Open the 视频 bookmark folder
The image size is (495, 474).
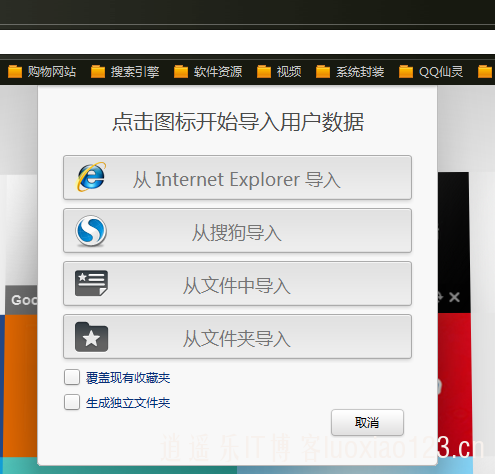(279, 71)
